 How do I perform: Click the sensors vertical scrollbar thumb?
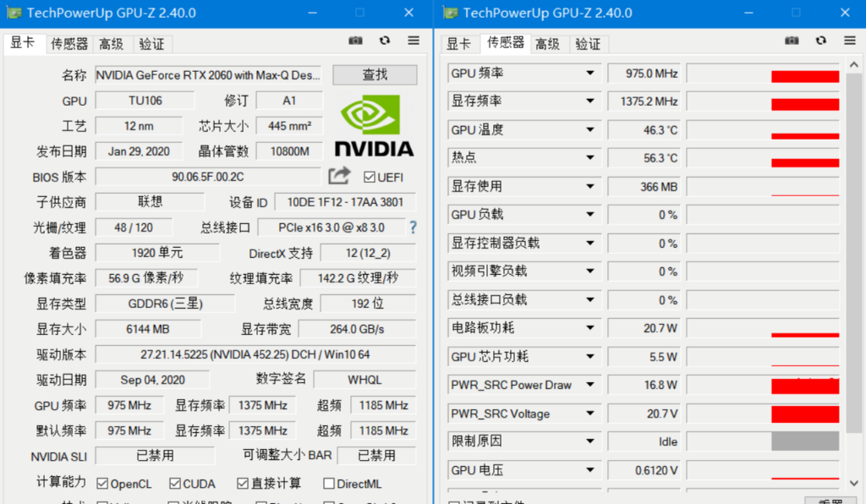tap(854, 252)
